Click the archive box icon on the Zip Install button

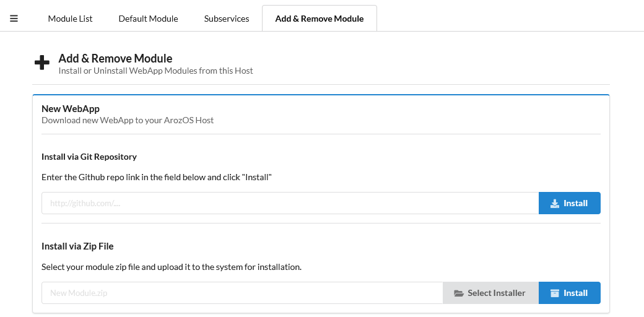tap(555, 293)
